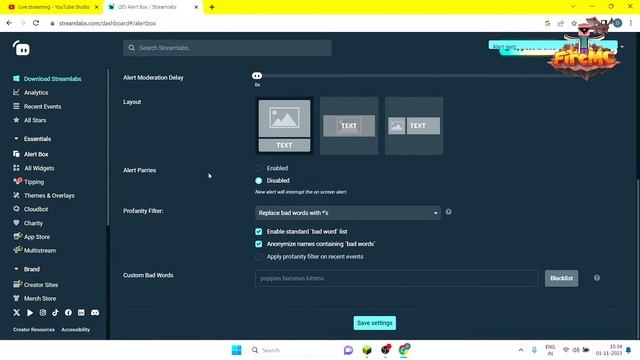640x360 pixels.
Task: Click the Streamlabs logo icon
Action: [x=21, y=48]
